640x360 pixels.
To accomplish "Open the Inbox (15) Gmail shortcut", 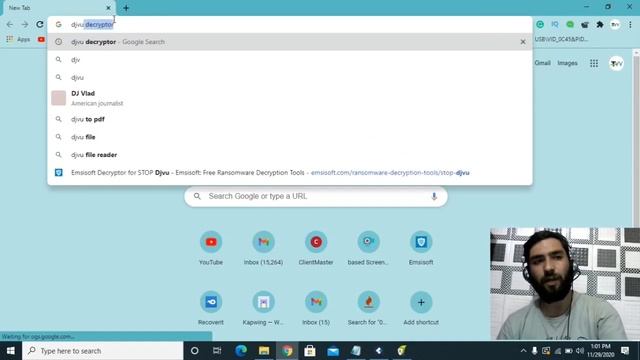I will [x=316, y=309].
